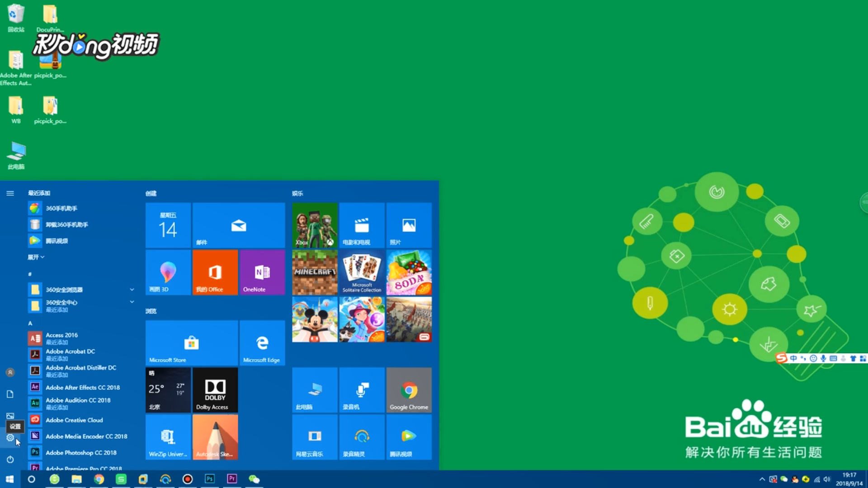Screen dimensions: 868x488
Task: Open Sogou soft keyboard icon
Action: tap(833, 358)
